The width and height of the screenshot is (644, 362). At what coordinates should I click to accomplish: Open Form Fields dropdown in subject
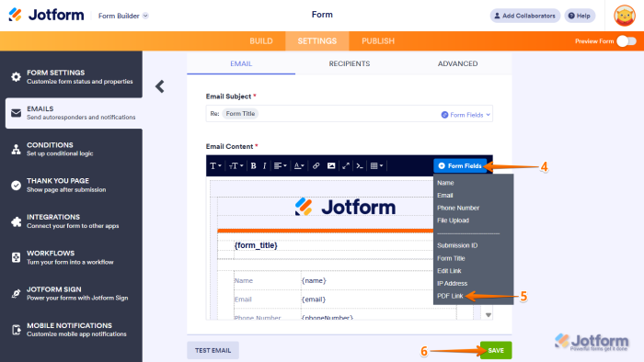tap(466, 115)
